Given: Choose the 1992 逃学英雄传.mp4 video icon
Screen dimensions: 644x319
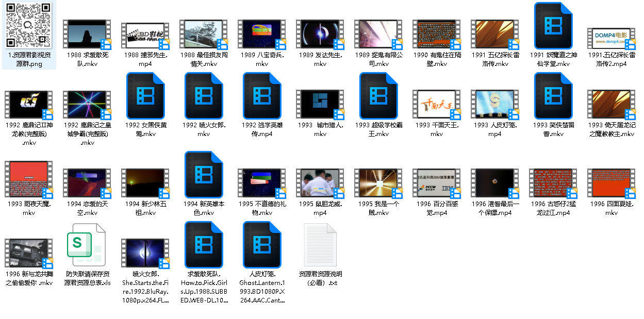Looking at the screenshot, I should coord(261,96).
